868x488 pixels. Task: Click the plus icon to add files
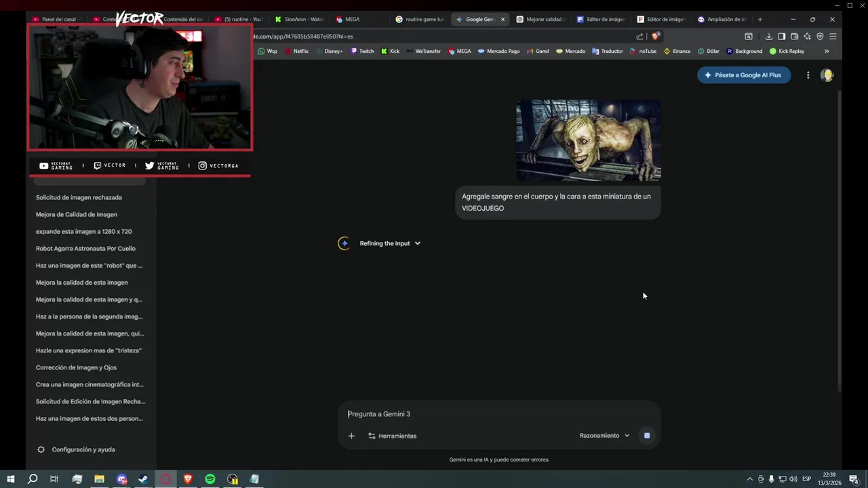click(x=351, y=436)
